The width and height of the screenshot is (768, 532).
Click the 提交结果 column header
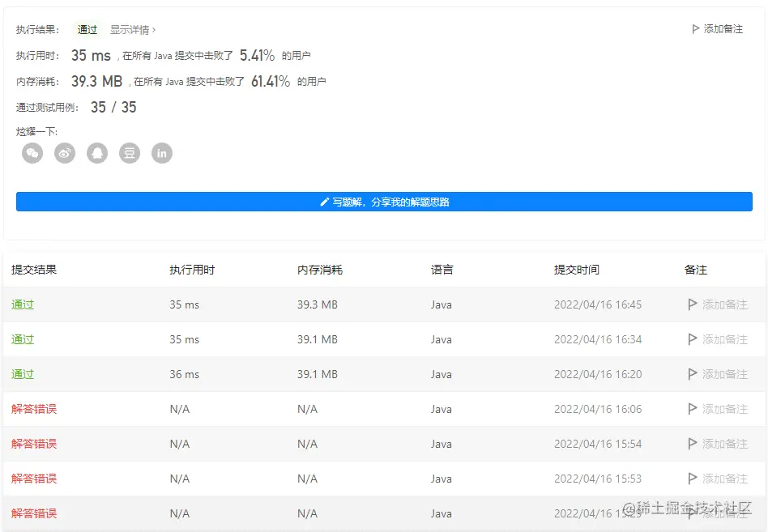click(x=34, y=270)
